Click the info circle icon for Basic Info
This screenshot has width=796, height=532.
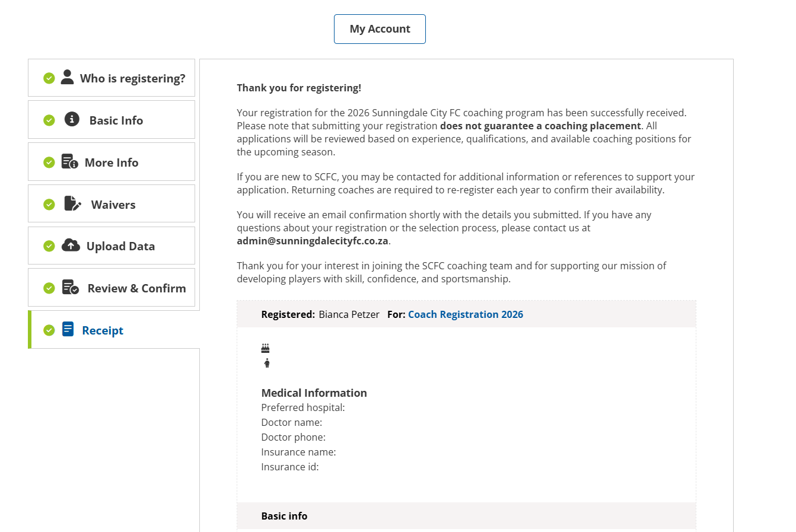72,119
